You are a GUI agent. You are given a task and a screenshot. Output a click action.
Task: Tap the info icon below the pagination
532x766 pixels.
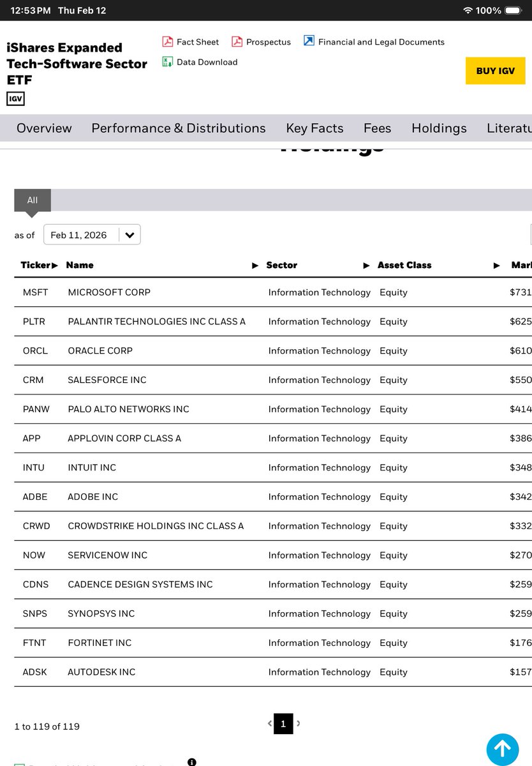click(192, 762)
